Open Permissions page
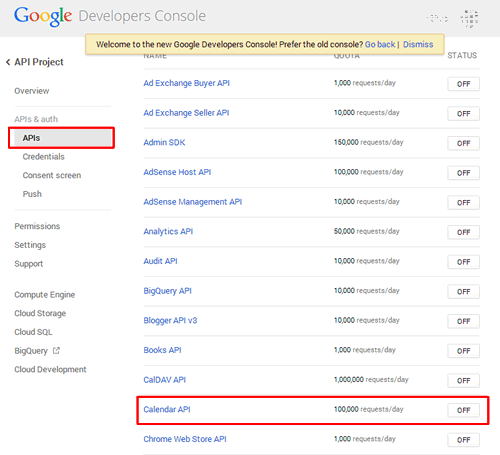This screenshot has height=455, width=500. (37, 226)
